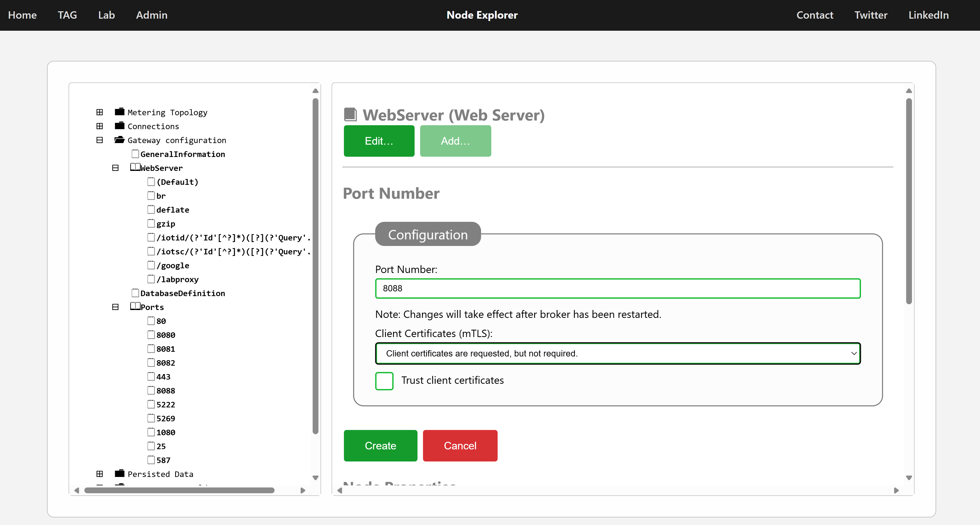The image size is (980, 525).
Task: Click the Connections folder icon
Action: pos(120,126)
